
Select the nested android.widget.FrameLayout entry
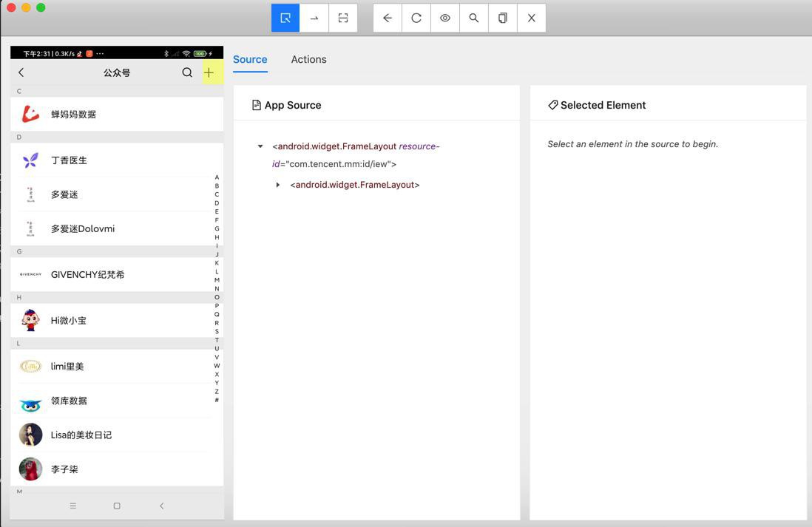[355, 185]
